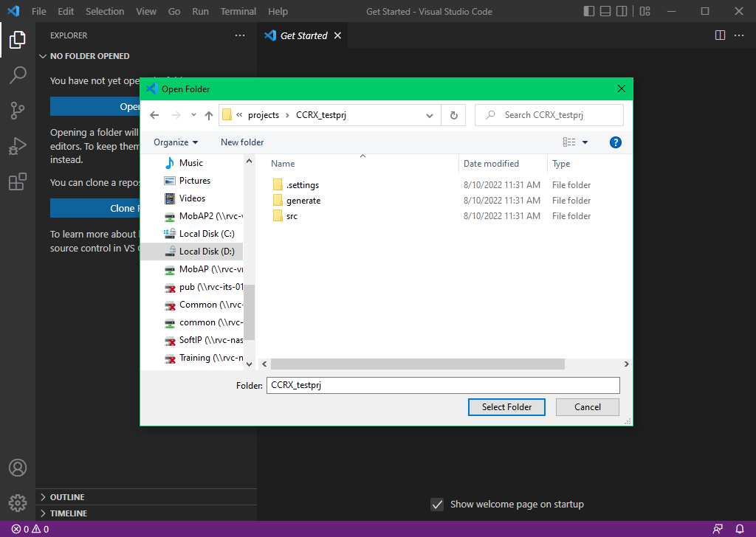Open the Edit menu

66,11
